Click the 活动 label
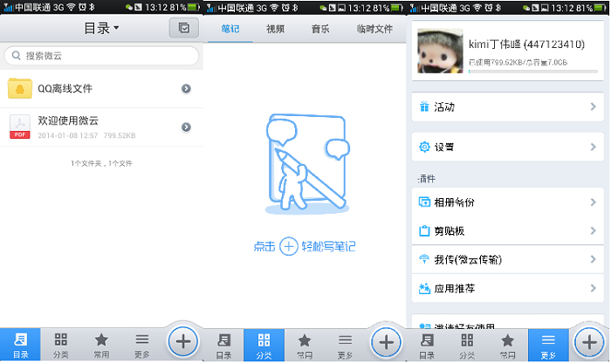The height and width of the screenshot is (364, 611). 444,106
